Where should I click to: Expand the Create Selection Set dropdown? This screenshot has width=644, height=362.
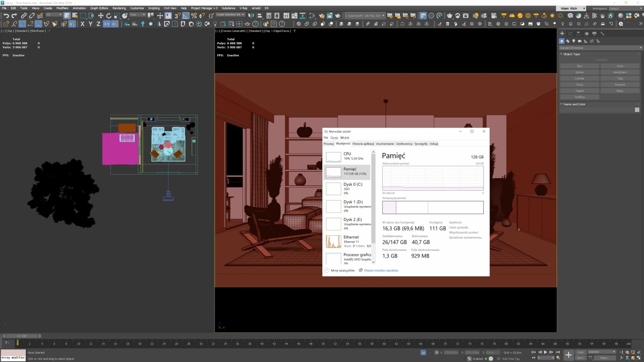[243, 14]
